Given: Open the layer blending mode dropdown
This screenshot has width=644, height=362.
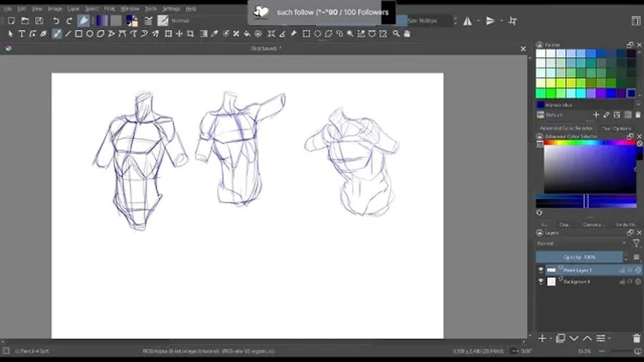Looking at the screenshot, I should tap(582, 243).
